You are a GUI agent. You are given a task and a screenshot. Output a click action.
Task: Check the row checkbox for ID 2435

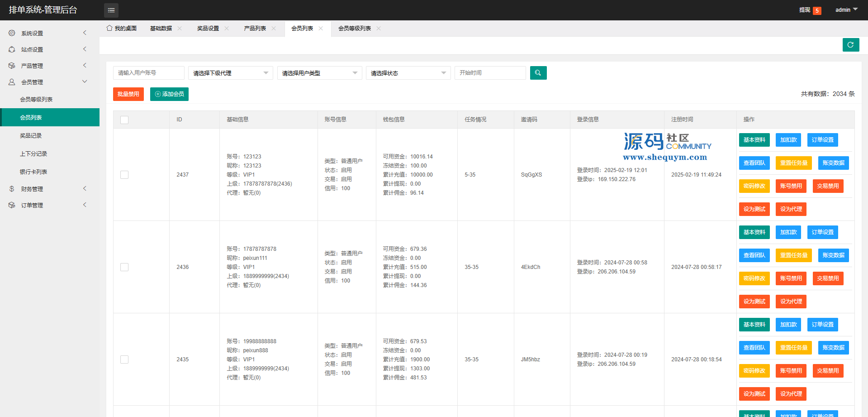pos(124,359)
